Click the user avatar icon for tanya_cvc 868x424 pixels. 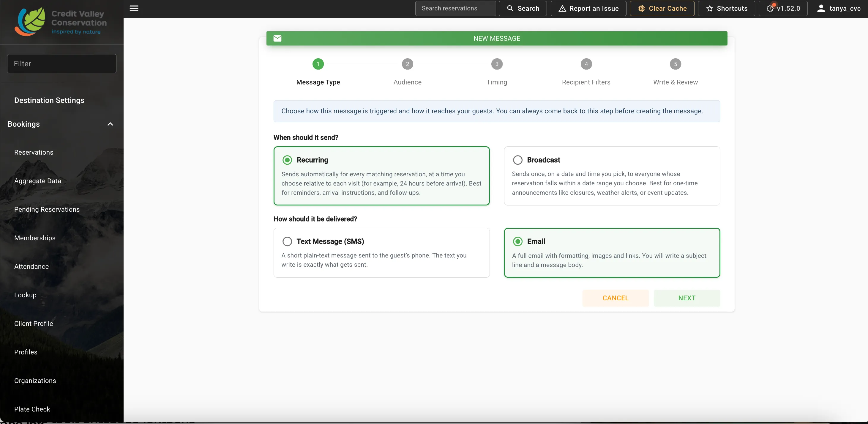(x=821, y=8)
